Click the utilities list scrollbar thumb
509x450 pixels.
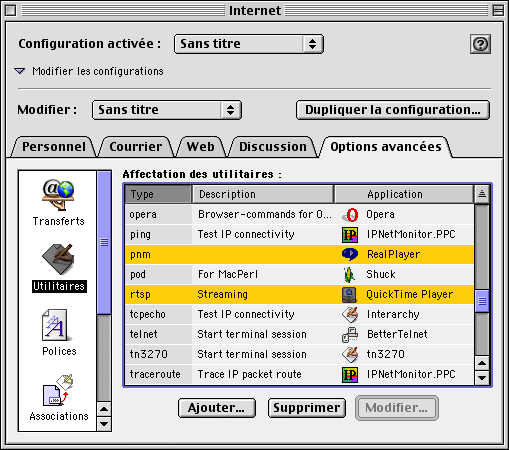pyautogui.click(x=482, y=301)
